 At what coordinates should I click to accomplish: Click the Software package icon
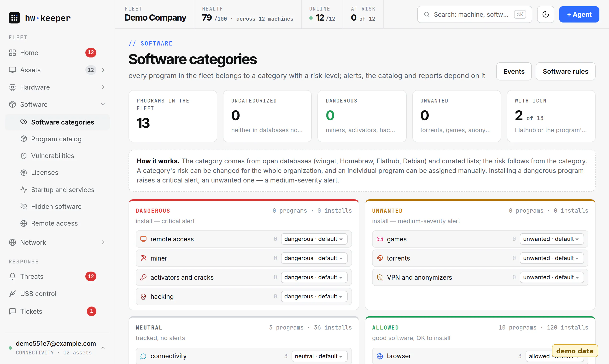(12, 104)
